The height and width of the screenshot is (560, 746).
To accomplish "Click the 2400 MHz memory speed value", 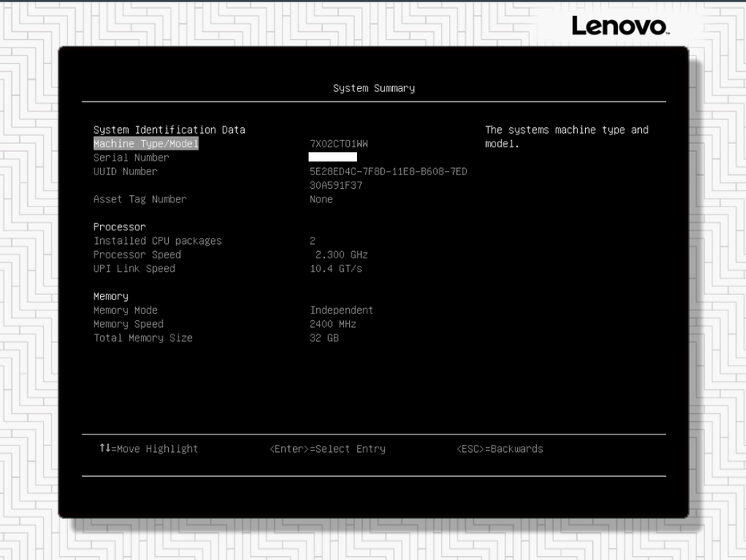I will [332, 324].
